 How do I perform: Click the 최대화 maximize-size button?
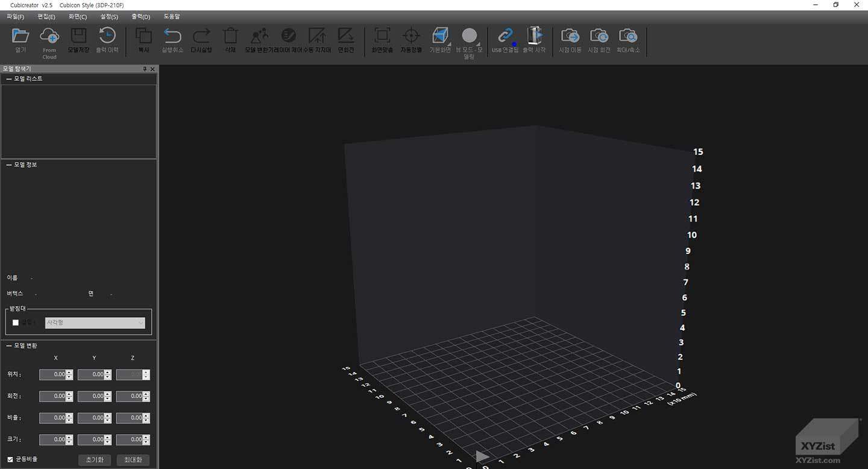[133, 460]
